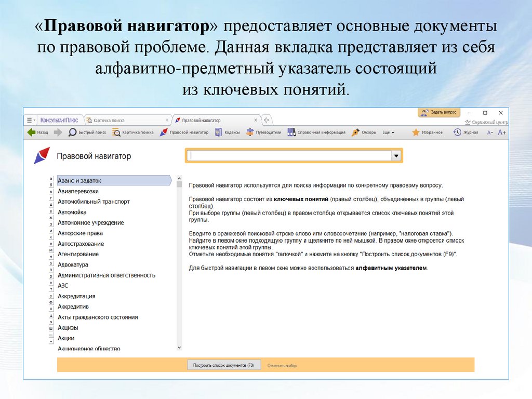This screenshot has width=532, height=399.
Task: Click the alphabet index down arrow
Action: 51,342
